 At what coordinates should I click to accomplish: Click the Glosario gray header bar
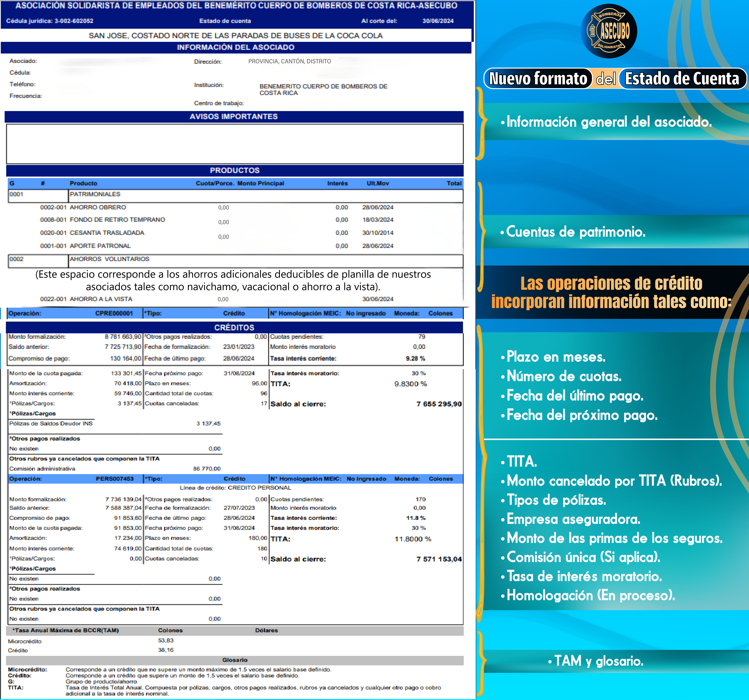pyautogui.click(x=234, y=660)
